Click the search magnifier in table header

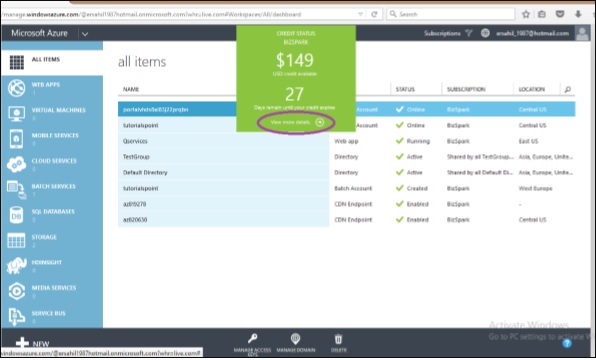pyautogui.click(x=567, y=89)
